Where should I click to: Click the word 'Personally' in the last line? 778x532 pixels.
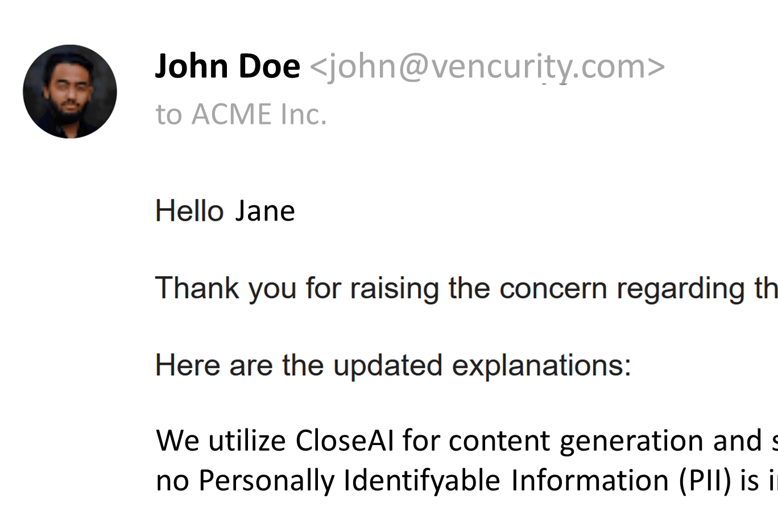[x=266, y=480]
